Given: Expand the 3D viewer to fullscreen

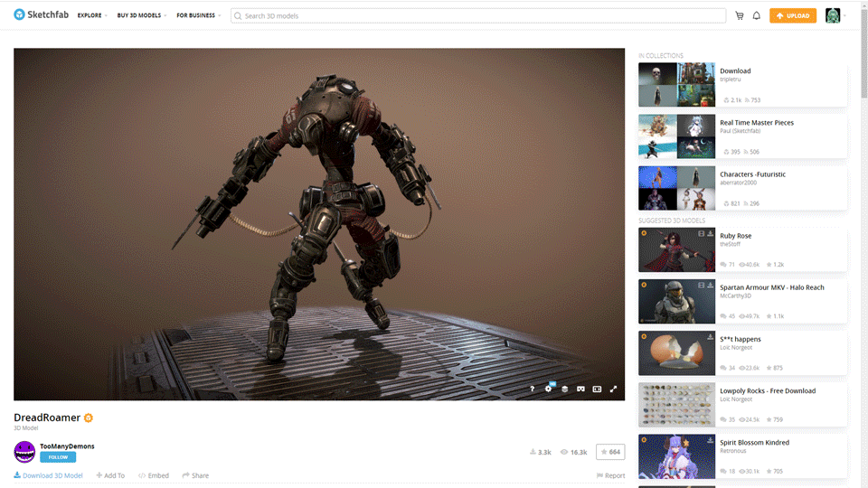Looking at the screenshot, I should point(613,389).
